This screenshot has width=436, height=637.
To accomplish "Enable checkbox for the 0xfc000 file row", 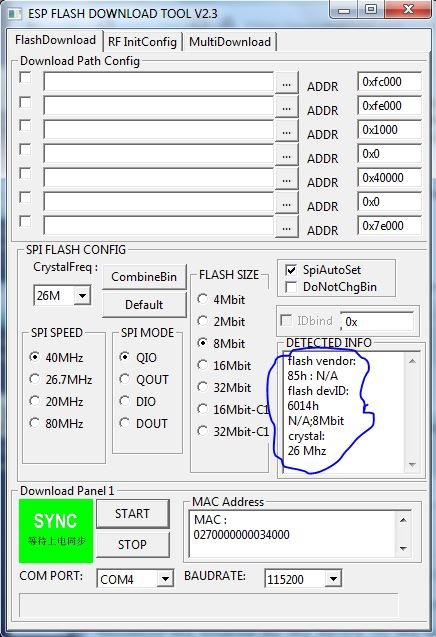I will click(x=25, y=77).
